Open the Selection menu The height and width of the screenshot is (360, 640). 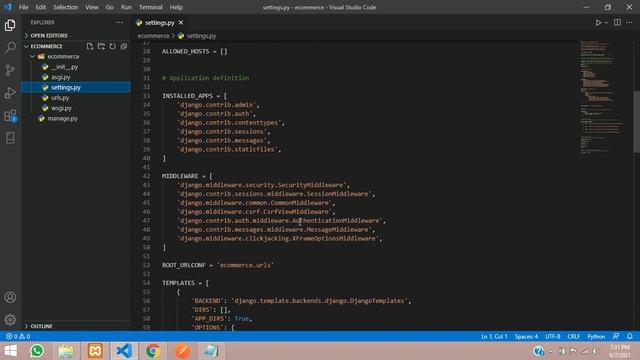coord(65,7)
